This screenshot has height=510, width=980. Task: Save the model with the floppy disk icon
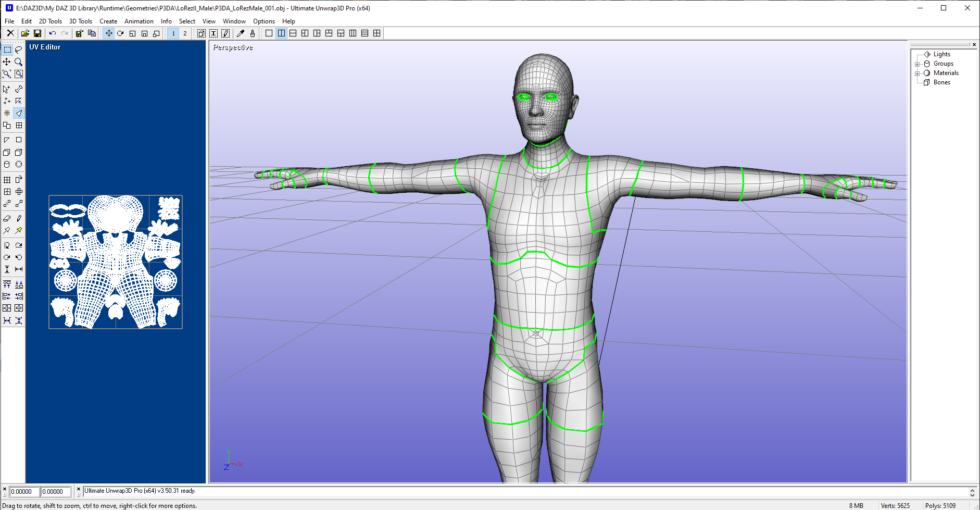[x=37, y=33]
